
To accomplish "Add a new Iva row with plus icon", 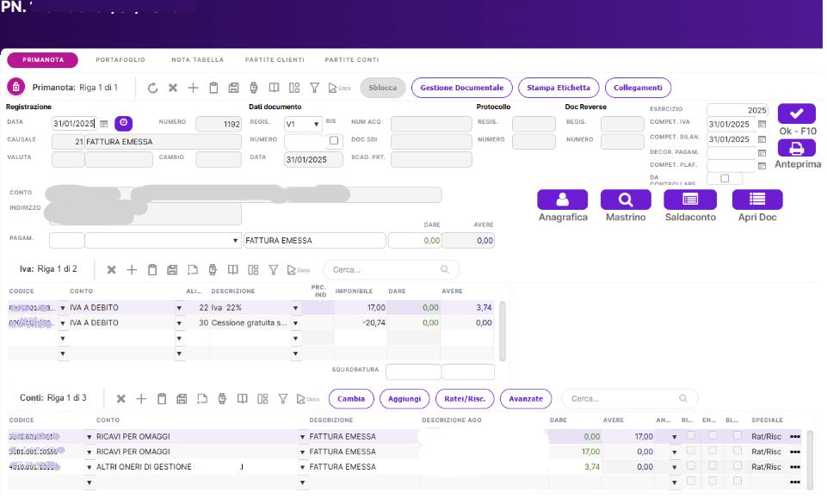I will (132, 270).
